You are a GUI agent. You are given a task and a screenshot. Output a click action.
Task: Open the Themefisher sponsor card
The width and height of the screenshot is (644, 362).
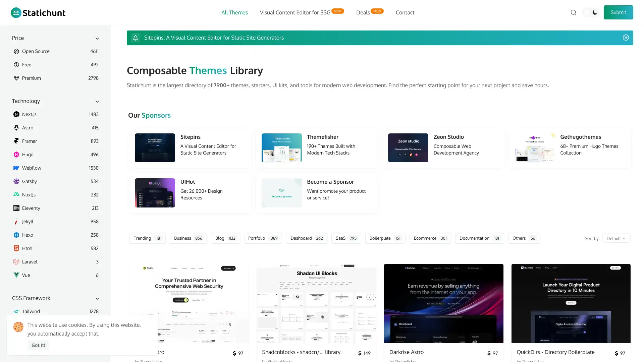coord(317,148)
